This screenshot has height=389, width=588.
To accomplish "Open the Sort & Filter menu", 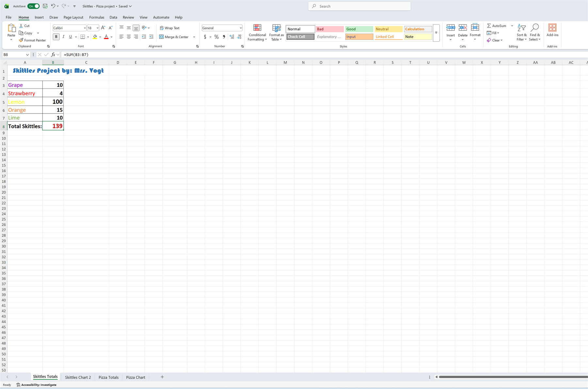I will tap(521, 33).
